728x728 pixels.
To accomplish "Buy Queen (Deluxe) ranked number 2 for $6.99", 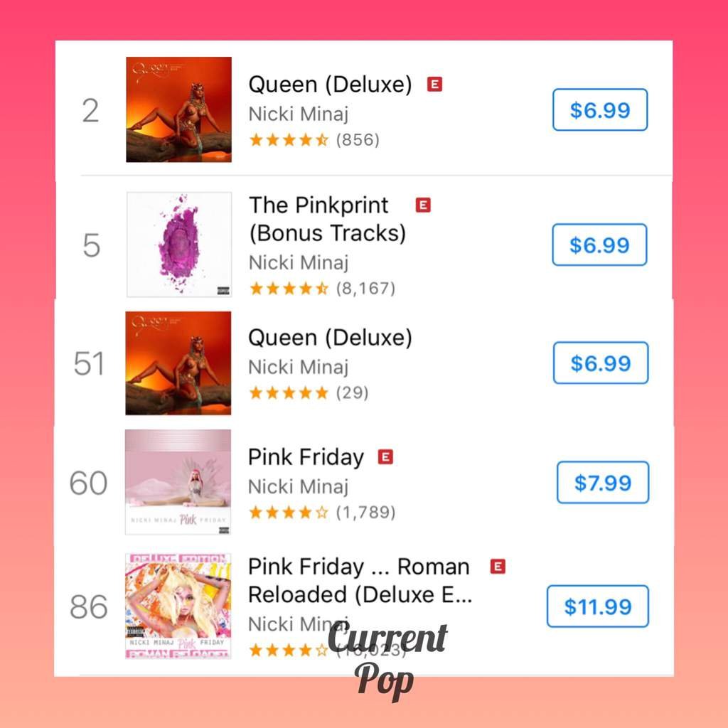I will point(600,109).
